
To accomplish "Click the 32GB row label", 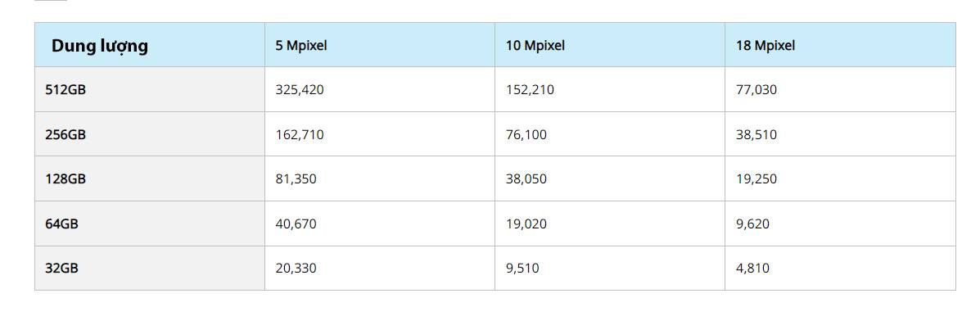I will tap(150, 268).
